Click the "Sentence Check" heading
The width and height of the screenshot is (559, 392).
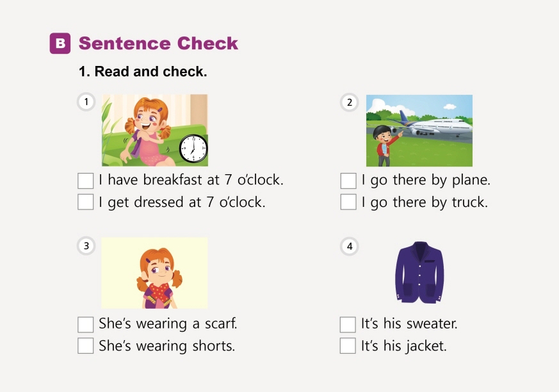coord(158,44)
